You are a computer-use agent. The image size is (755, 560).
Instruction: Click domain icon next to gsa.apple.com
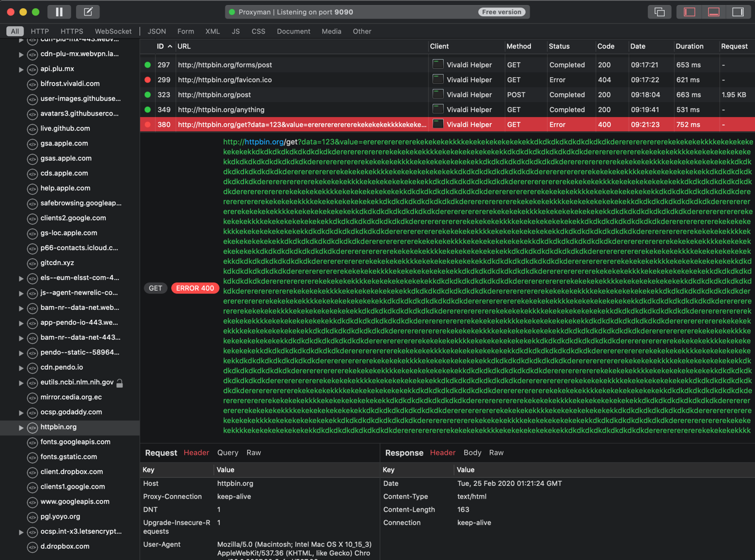(x=32, y=144)
